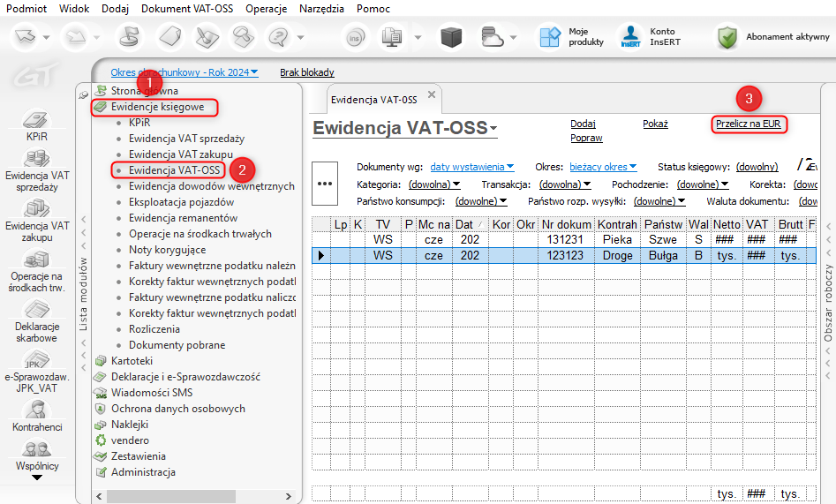Click the Status księgowy (dowolny) link
The image size is (836, 504).
click(x=757, y=167)
